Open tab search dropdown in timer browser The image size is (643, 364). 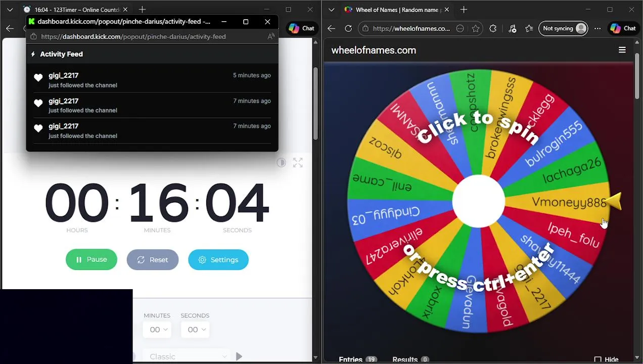[x=10, y=10]
